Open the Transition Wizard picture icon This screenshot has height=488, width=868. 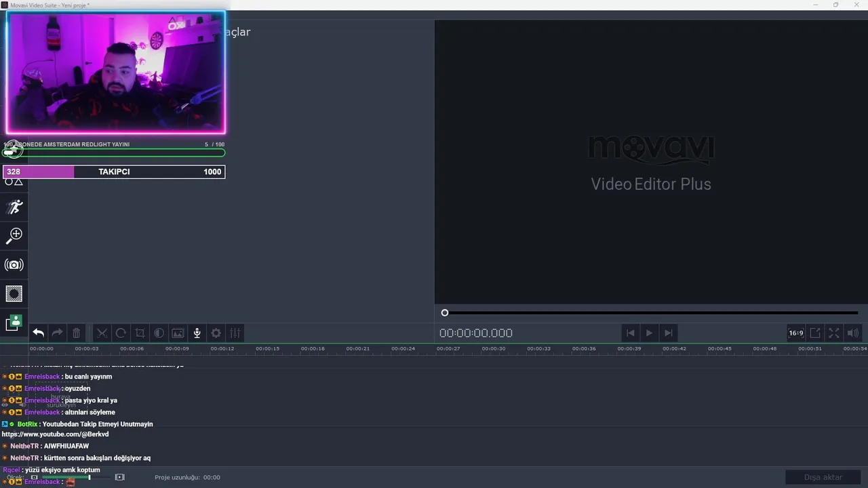(x=178, y=333)
